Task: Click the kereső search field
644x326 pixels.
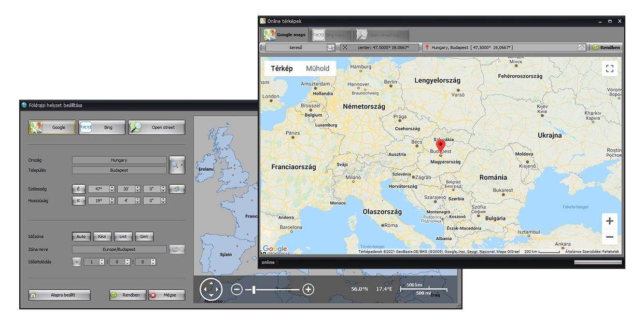Action: (296, 47)
